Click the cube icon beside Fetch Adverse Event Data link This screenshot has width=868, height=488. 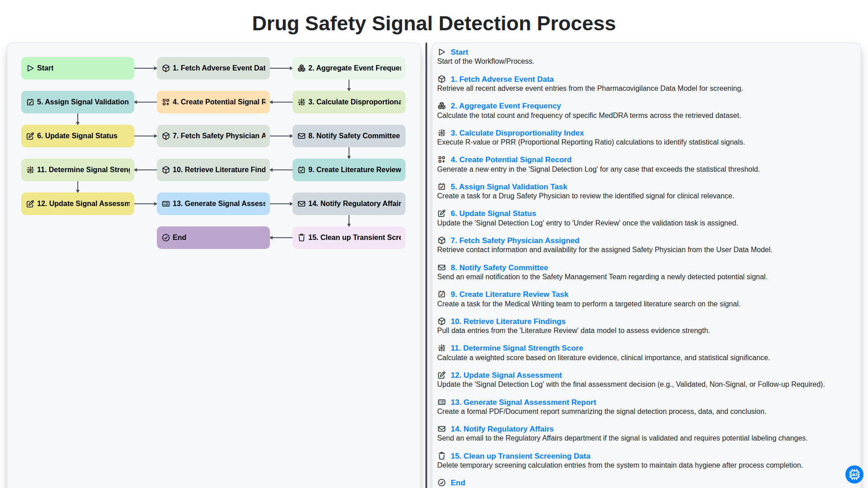click(x=442, y=79)
